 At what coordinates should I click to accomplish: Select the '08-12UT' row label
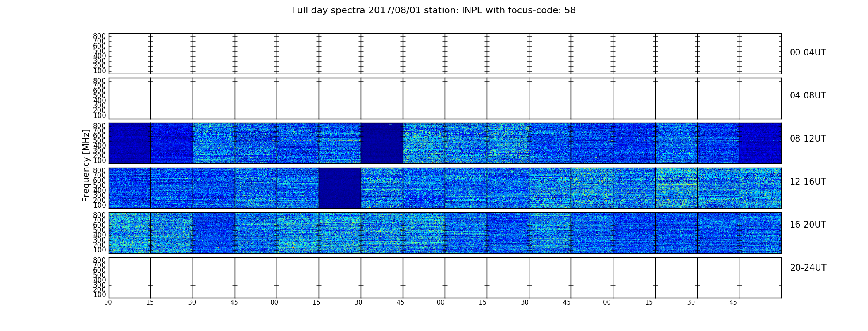pos(808,139)
